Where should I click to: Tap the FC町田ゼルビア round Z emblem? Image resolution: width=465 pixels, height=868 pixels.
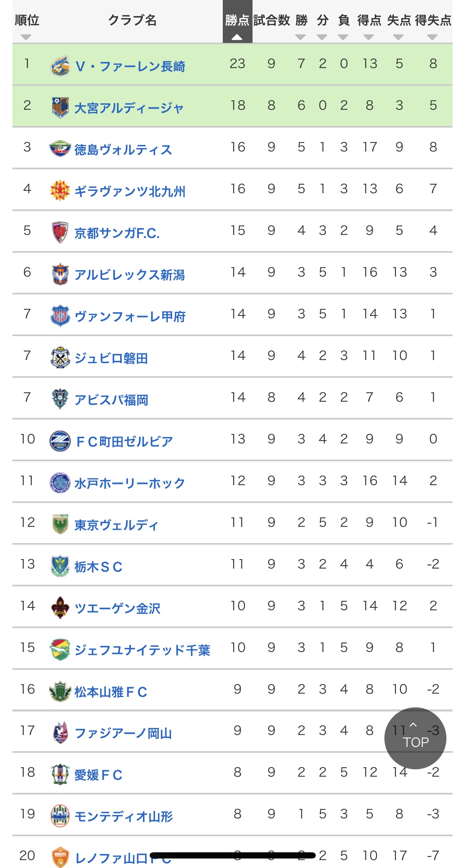click(x=60, y=441)
